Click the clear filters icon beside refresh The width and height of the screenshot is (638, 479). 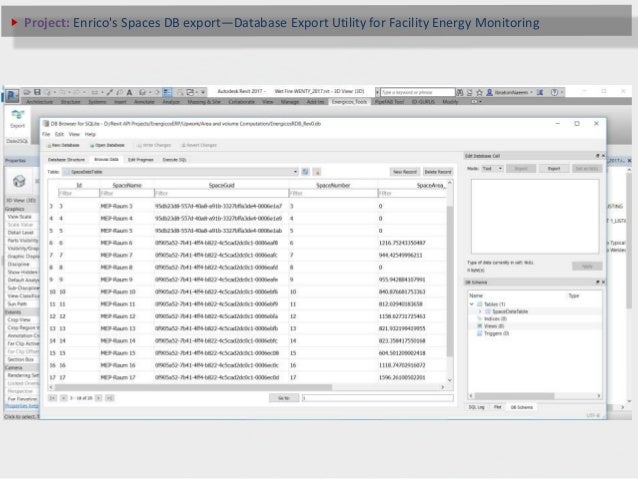tap(317, 172)
